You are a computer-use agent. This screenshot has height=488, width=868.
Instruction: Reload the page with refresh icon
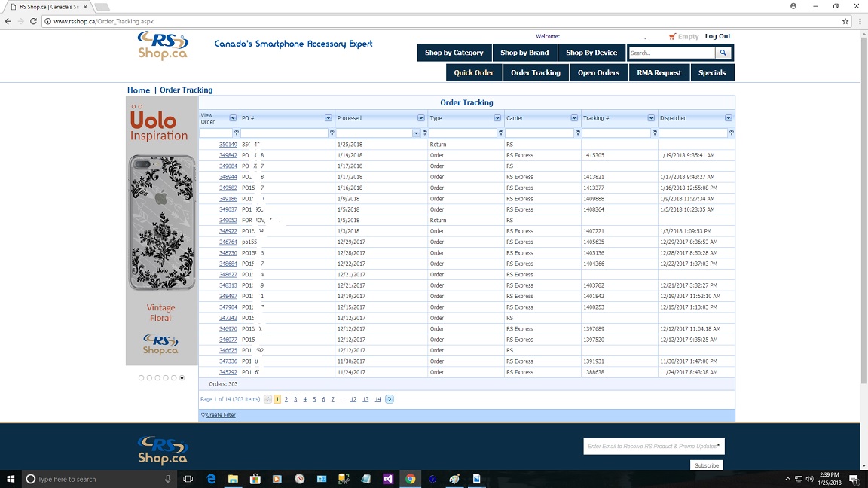[33, 21]
